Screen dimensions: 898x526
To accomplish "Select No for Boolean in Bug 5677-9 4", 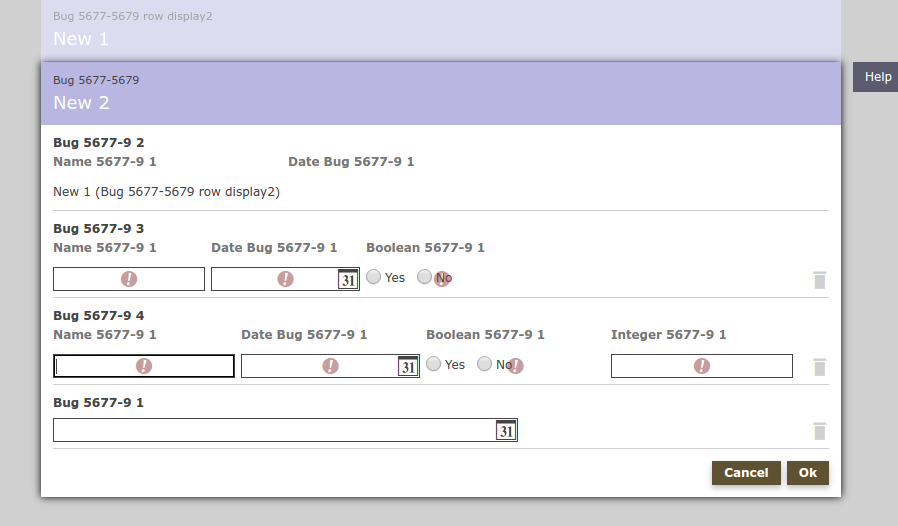I will tap(485, 364).
